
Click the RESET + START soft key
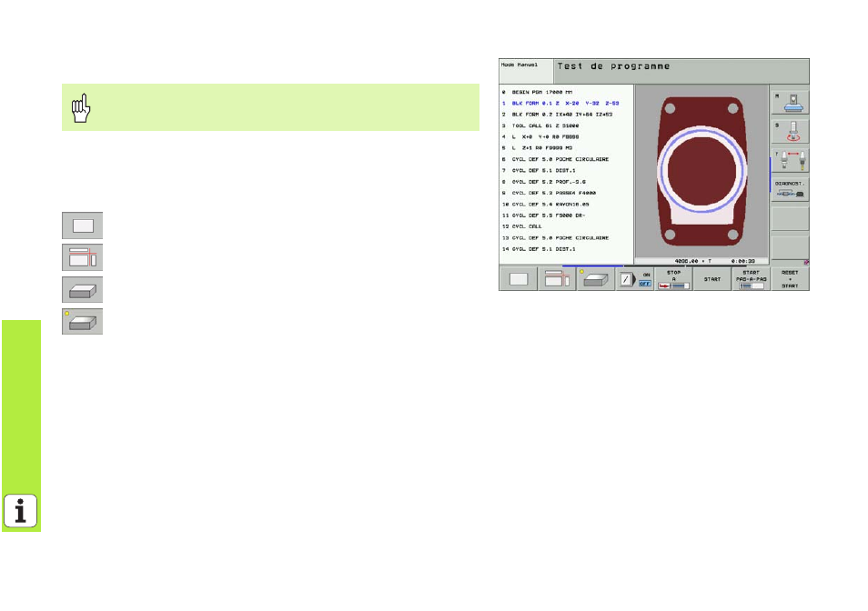tap(790, 279)
